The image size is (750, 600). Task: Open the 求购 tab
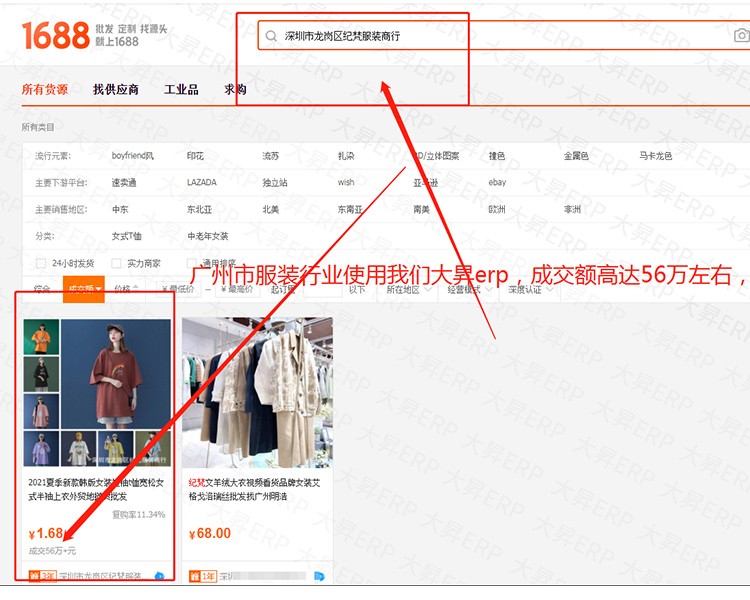[235, 89]
